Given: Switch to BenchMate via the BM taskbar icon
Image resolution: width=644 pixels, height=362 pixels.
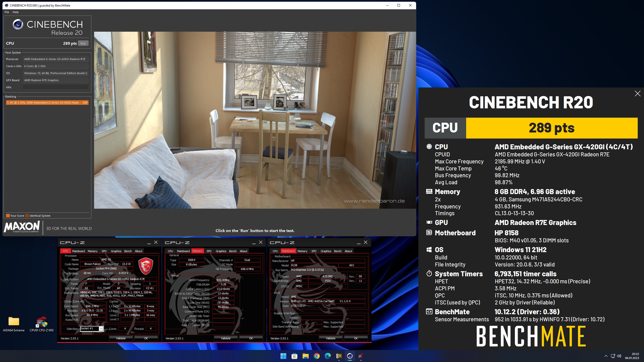Looking at the screenshot, I should click(x=339, y=356).
